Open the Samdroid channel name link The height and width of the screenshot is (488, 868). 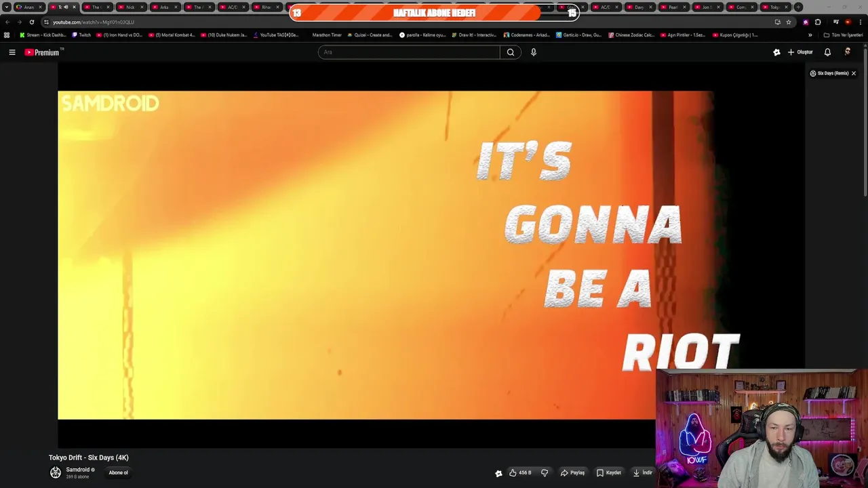(77, 470)
